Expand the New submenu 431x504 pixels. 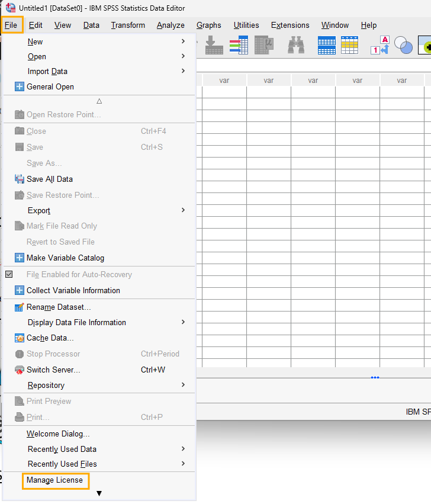click(99, 41)
